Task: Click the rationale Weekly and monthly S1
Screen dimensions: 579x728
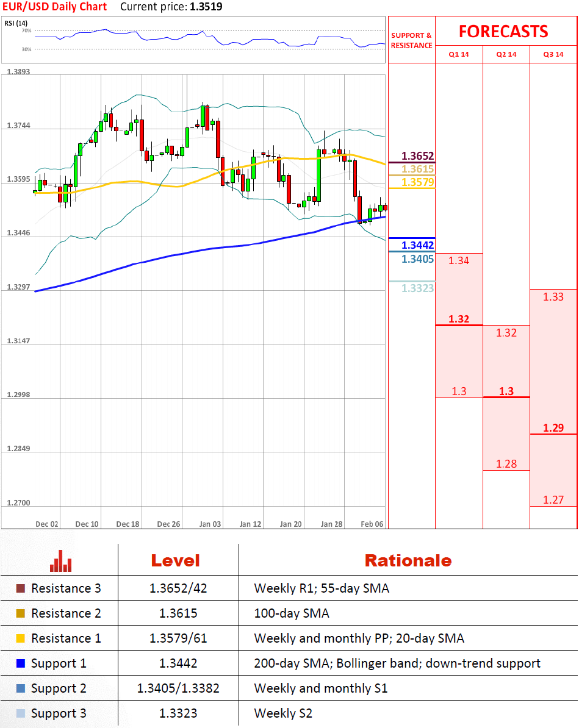Action: (321, 688)
